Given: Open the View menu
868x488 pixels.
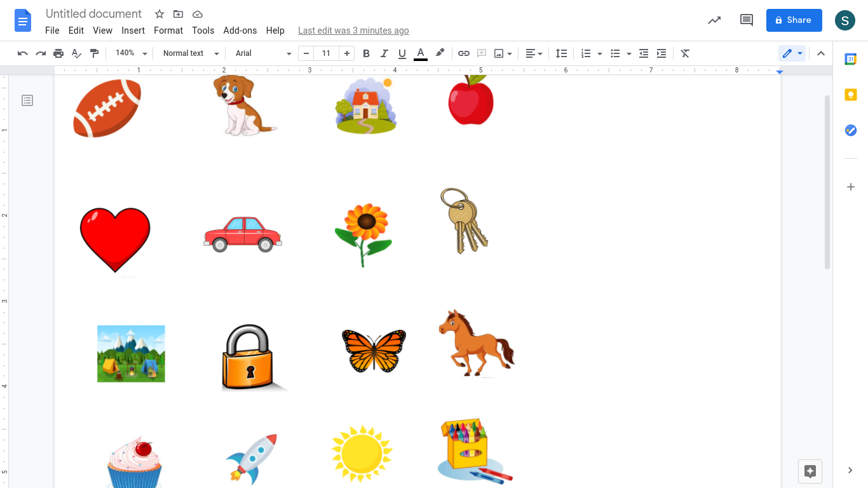Looking at the screenshot, I should pyautogui.click(x=102, y=30).
